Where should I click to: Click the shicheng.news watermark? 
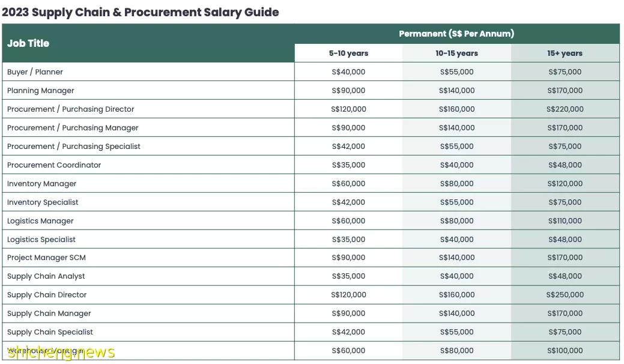61,352
